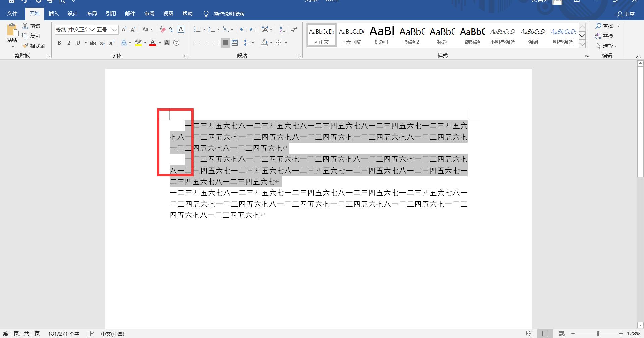Apply strikethrough to selected text
Screen dimensions: 644x338
coord(93,43)
